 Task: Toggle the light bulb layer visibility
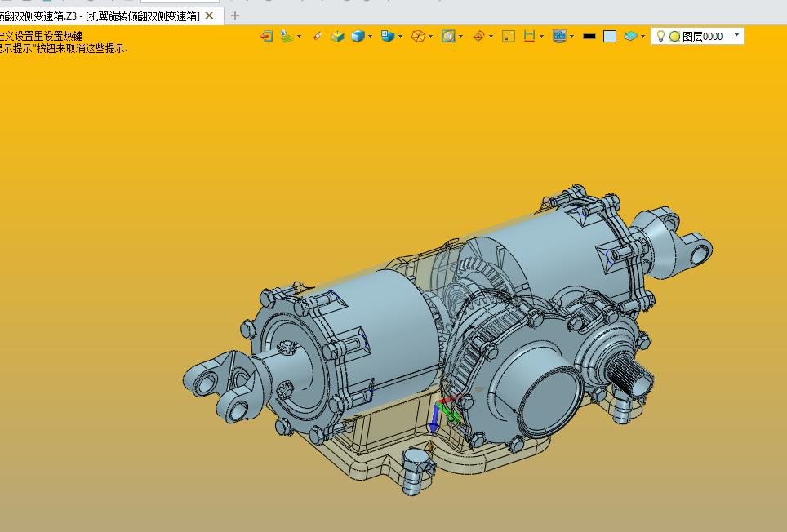coord(661,36)
